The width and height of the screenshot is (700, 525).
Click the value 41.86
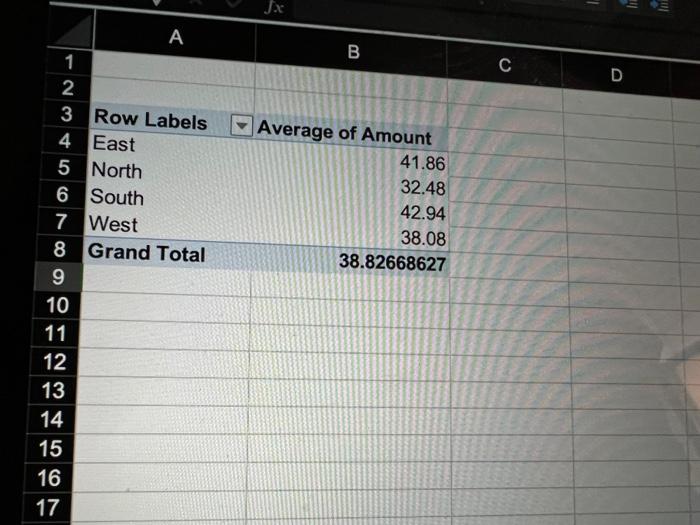click(422, 162)
